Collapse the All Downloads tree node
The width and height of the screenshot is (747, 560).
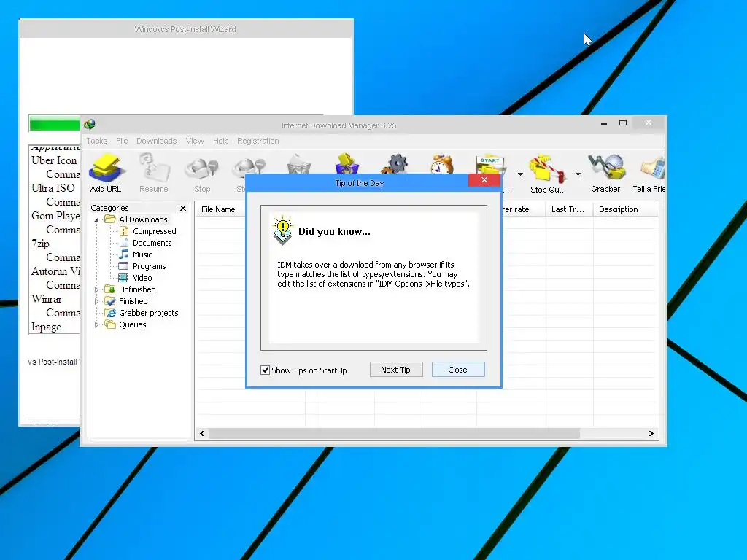click(96, 220)
